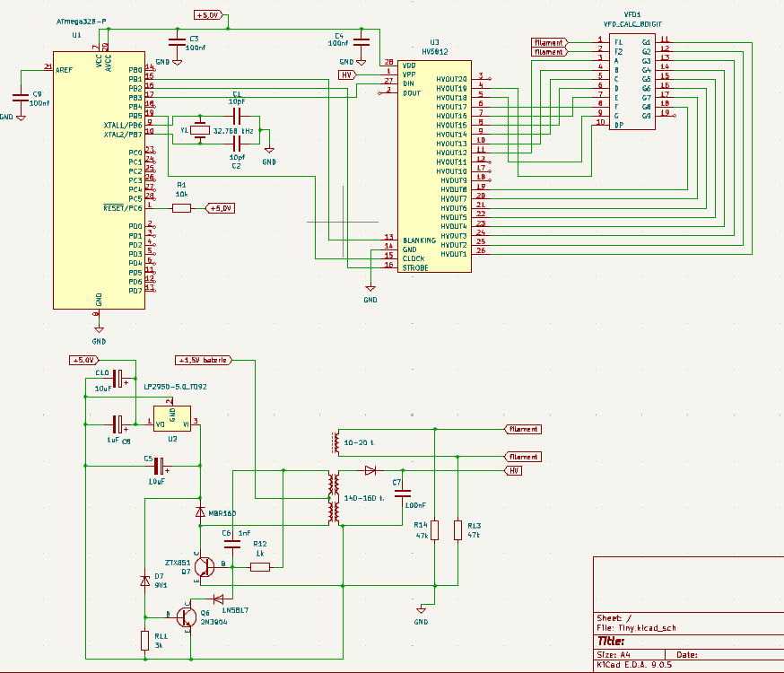Click the DOUT pin text on HV5812
The width and height of the screenshot is (784, 673).
(412, 93)
